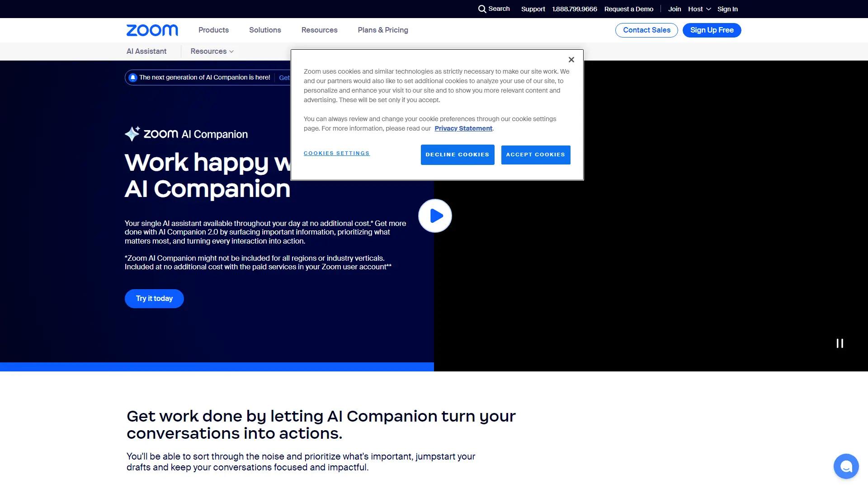This screenshot has height=488, width=868.
Task: Select the AI Assistant tab
Action: pos(146,51)
